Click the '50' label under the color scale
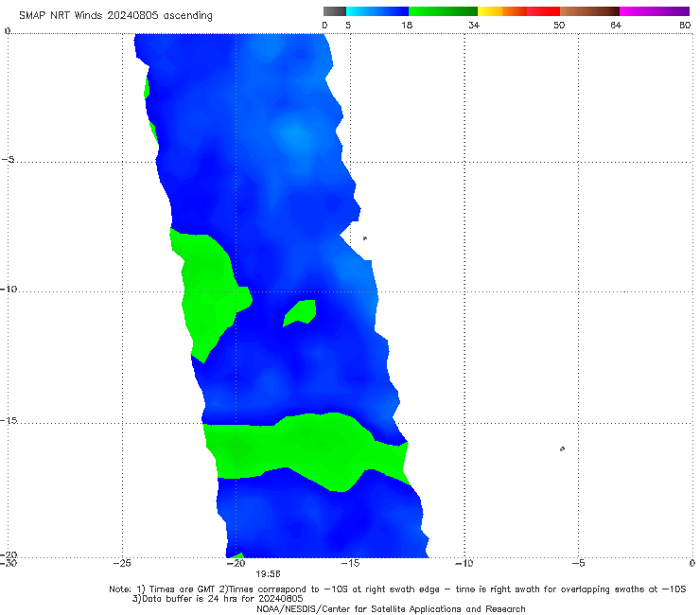700x615 pixels. (559, 25)
